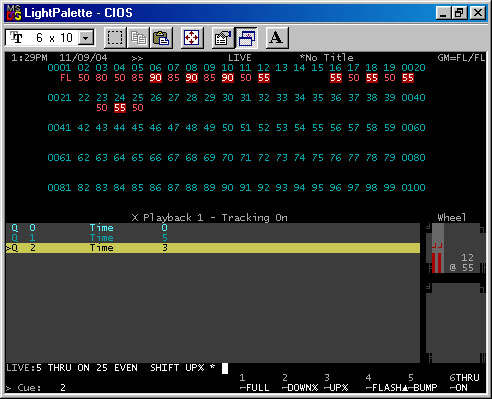The height and width of the screenshot is (399, 492).
Task: Click the red Wheel level bar
Action: click(x=437, y=263)
